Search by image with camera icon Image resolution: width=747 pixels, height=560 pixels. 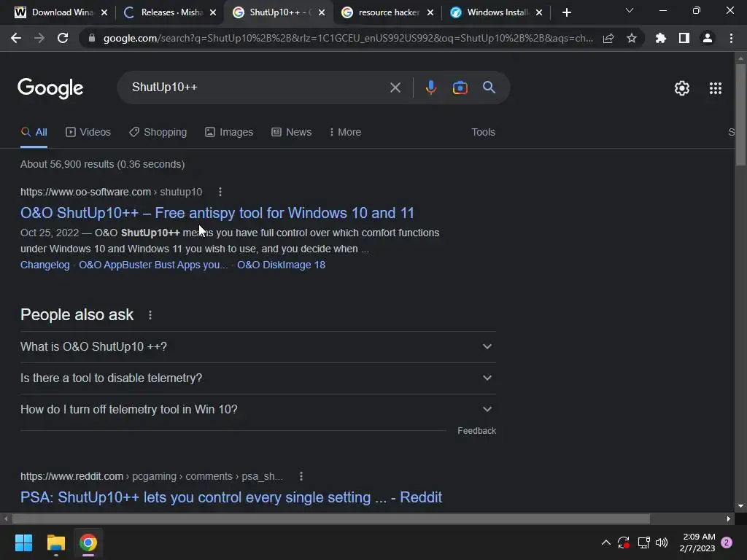pyautogui.click(x=460, y=87)
